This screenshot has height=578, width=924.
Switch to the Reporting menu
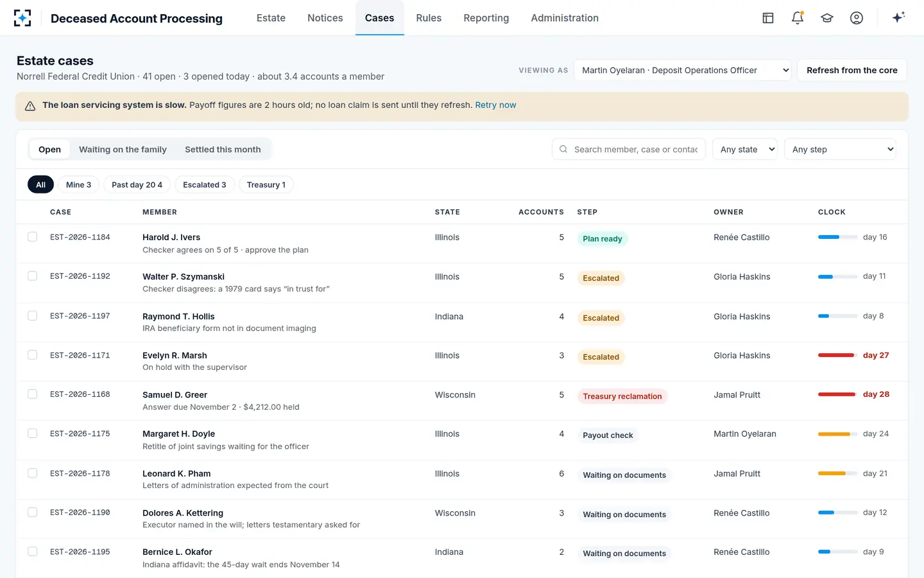point(486,18)
